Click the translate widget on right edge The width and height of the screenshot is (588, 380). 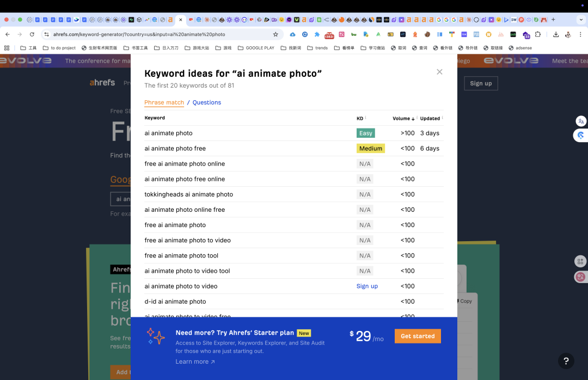click(581, 121)
